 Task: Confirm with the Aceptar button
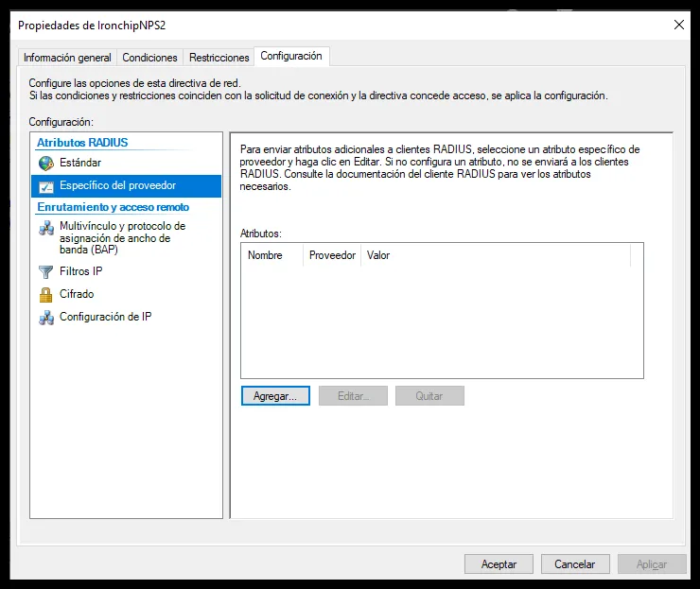coord(499,564)
